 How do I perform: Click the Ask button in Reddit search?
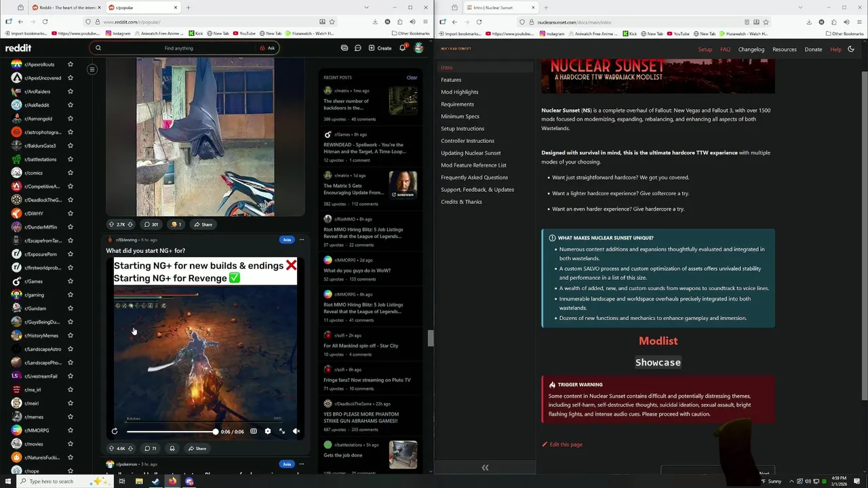tap(267, 48)
